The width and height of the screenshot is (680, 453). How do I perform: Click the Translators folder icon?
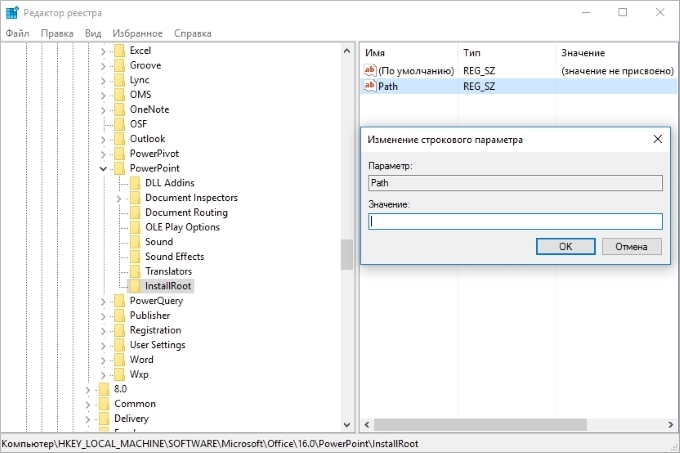point(135,271)
